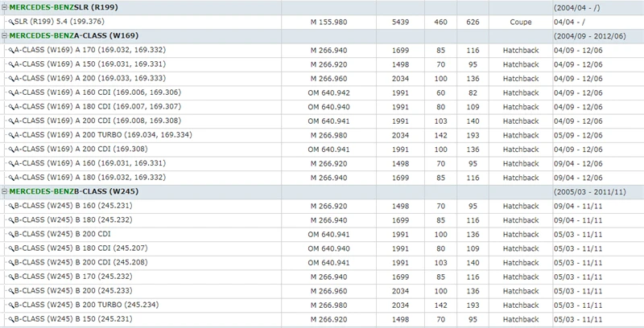Click magnifier icon beside A 160 CDI row

(11, 93)
